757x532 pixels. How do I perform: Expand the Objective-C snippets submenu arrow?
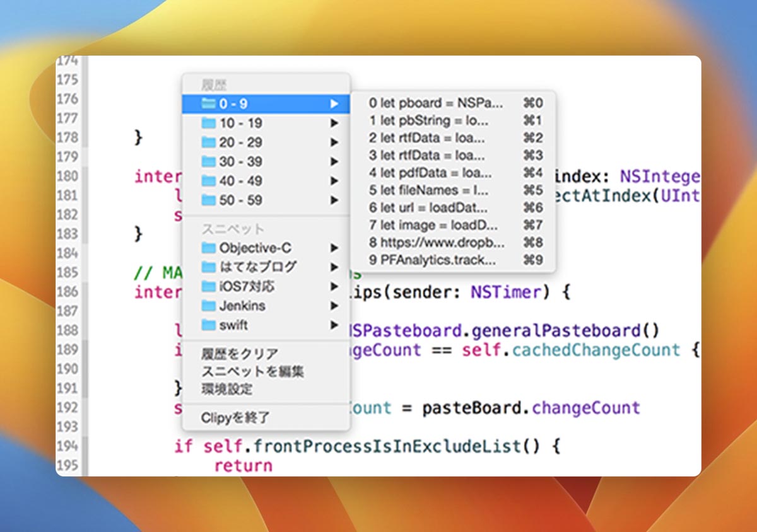[x=334, y=248]
